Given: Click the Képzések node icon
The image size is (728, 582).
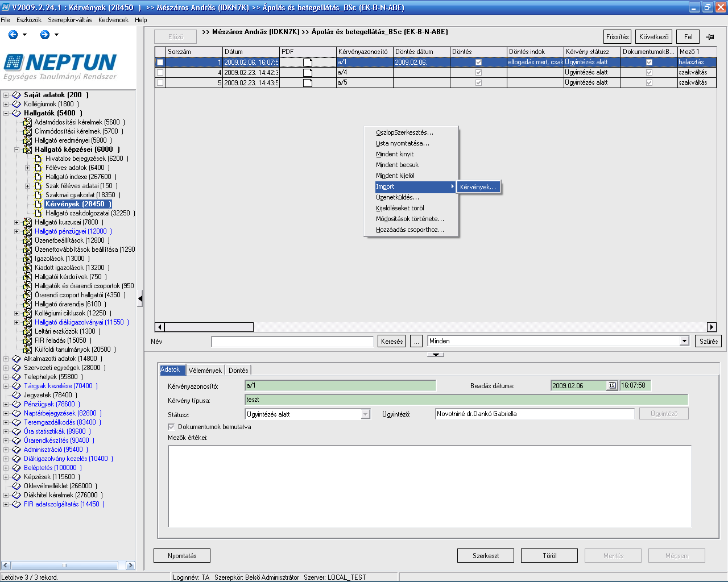Looking at the screenshot, I should pos(16,477).
